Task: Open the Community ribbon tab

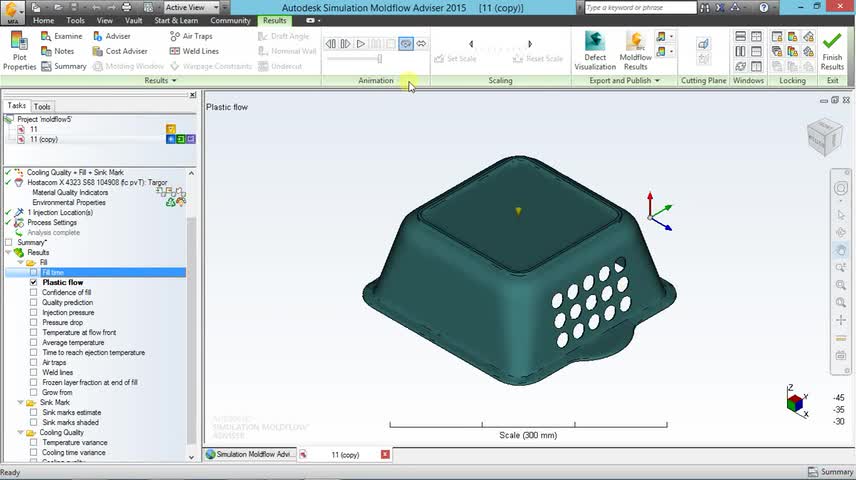Action: (x=230, y=20)
